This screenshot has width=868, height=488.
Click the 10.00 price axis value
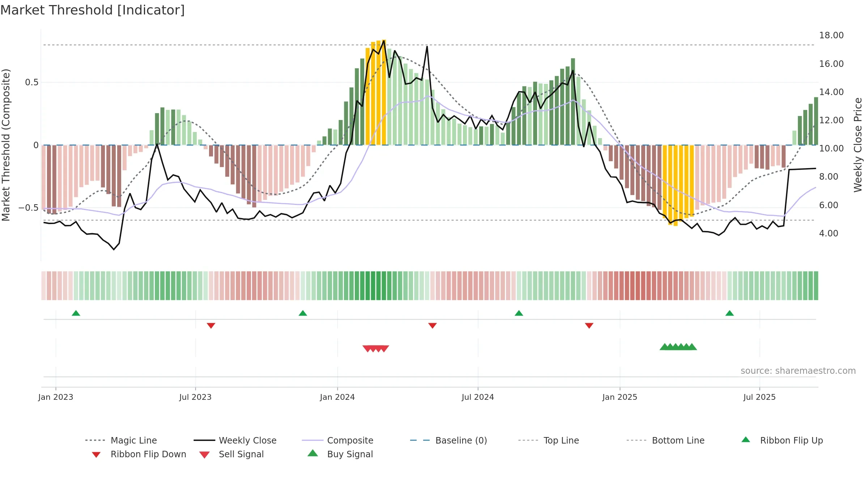coord(831,149)
